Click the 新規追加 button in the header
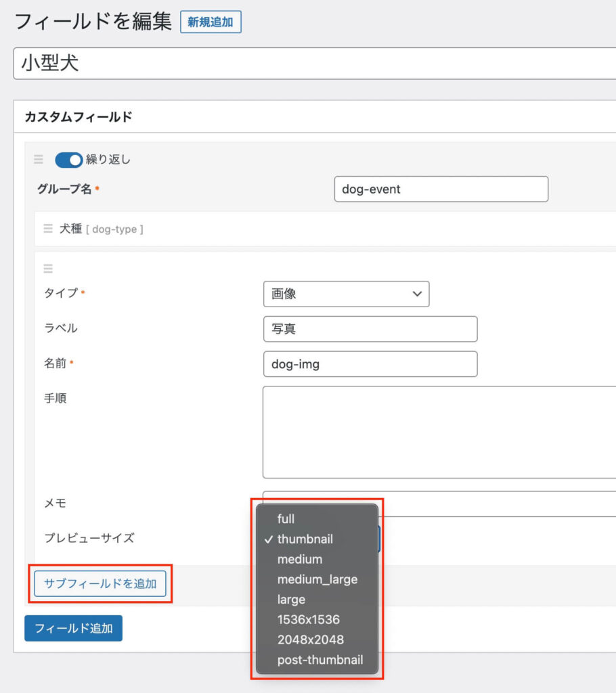 pos(211,22)
